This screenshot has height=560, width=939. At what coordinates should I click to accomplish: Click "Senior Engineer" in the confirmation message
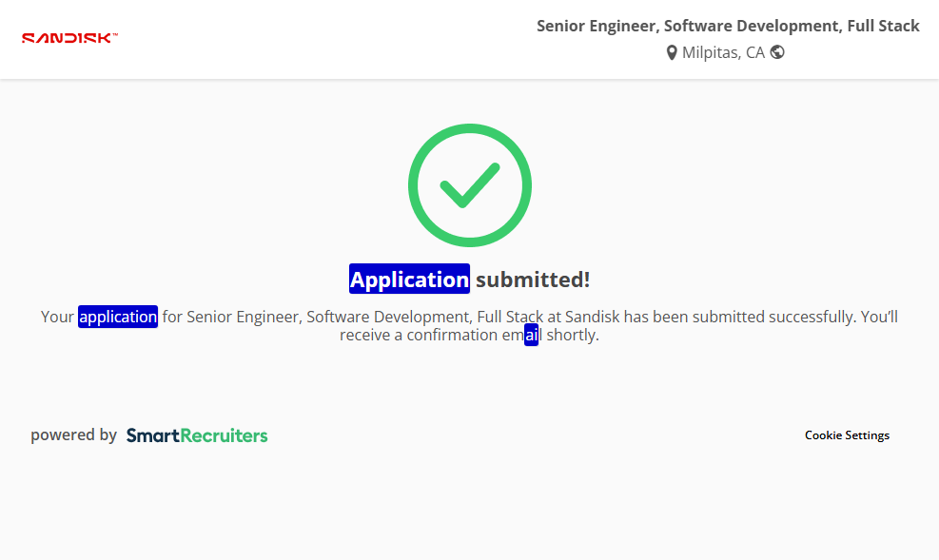coord(243,317)
